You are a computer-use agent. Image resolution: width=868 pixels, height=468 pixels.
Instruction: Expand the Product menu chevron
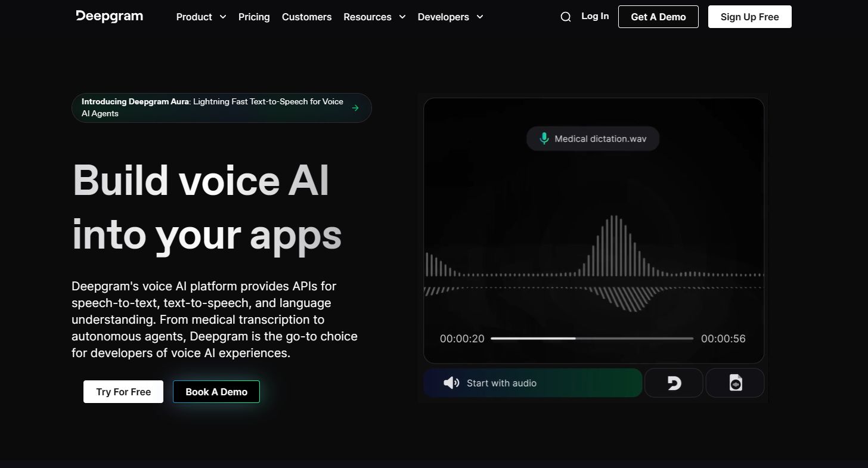(223, 17)
